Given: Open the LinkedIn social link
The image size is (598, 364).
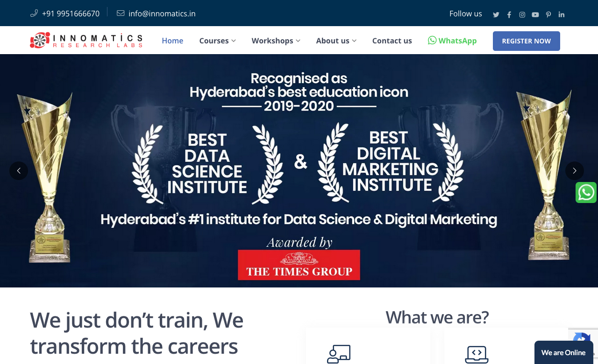Looking at the screenshot, I should point(562,14).
